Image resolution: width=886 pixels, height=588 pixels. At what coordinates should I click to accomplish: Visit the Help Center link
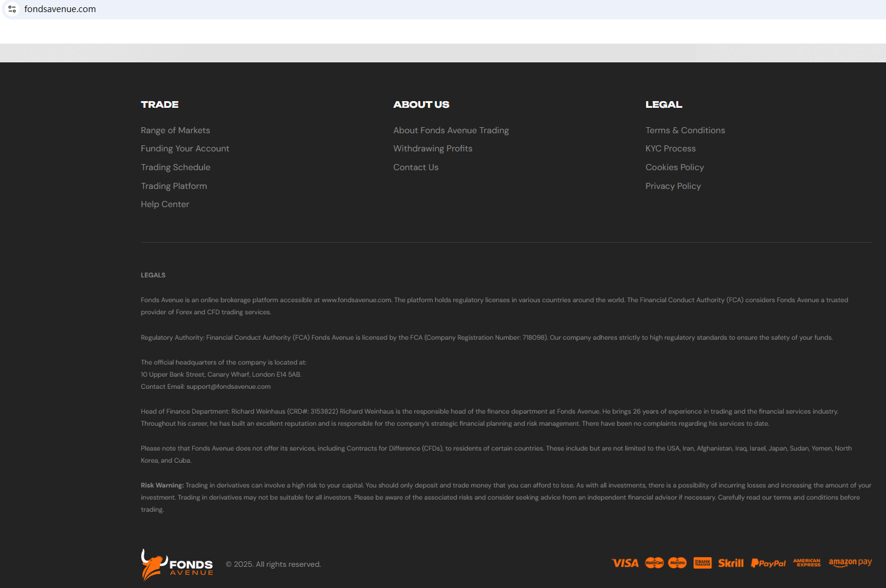click(165, 204)
